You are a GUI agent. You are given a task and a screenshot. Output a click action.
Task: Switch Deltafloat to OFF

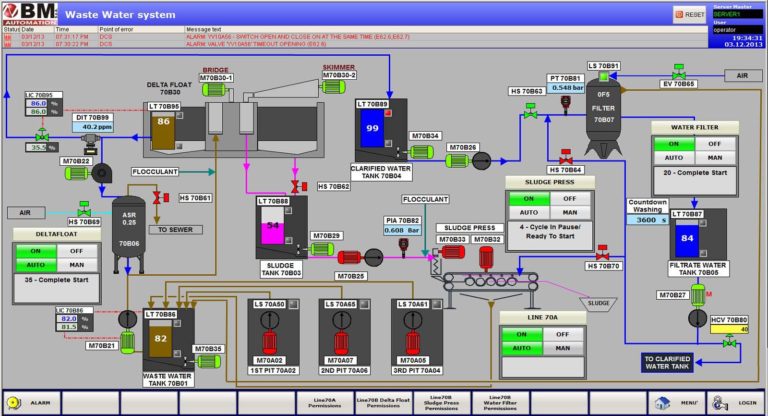(77, 251)
